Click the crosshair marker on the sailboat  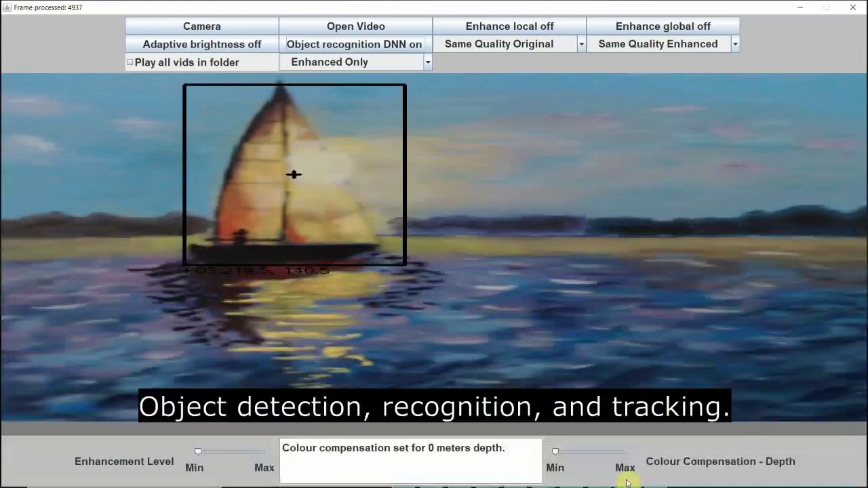pos(294,175)
